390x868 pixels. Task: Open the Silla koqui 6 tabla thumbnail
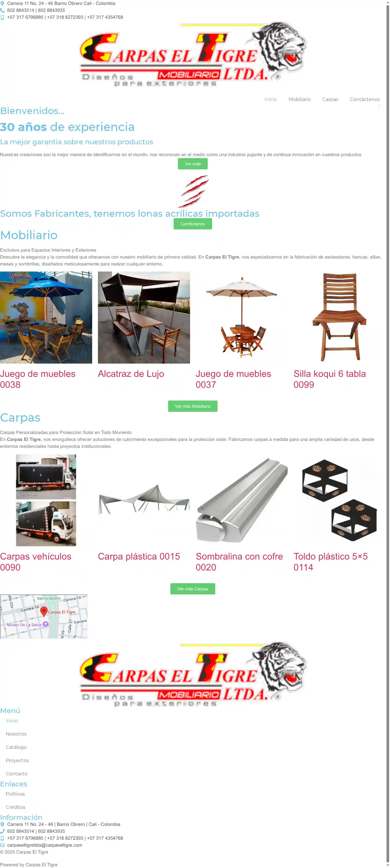pos(339,317)
